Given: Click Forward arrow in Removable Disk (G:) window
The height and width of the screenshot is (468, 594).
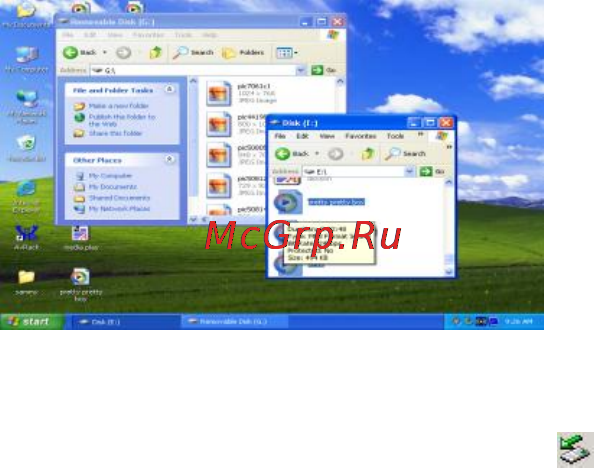Looking at the screenshot, I should [123, 53].
